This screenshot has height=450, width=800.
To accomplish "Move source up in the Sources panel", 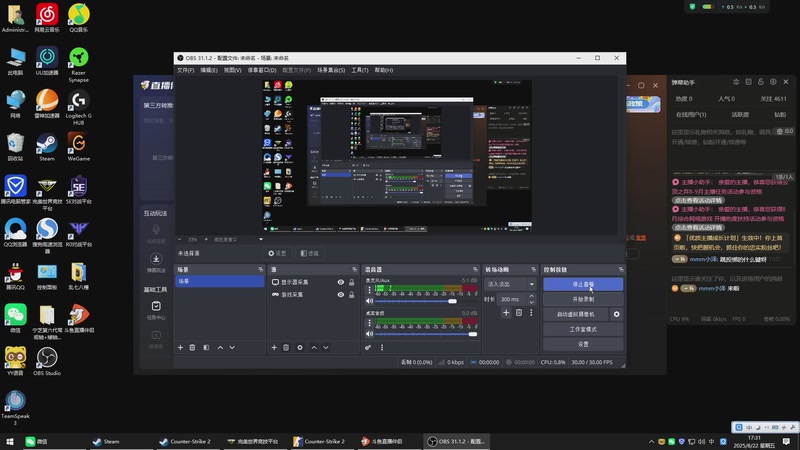I will pyautogui.click(x=314, y=347).
